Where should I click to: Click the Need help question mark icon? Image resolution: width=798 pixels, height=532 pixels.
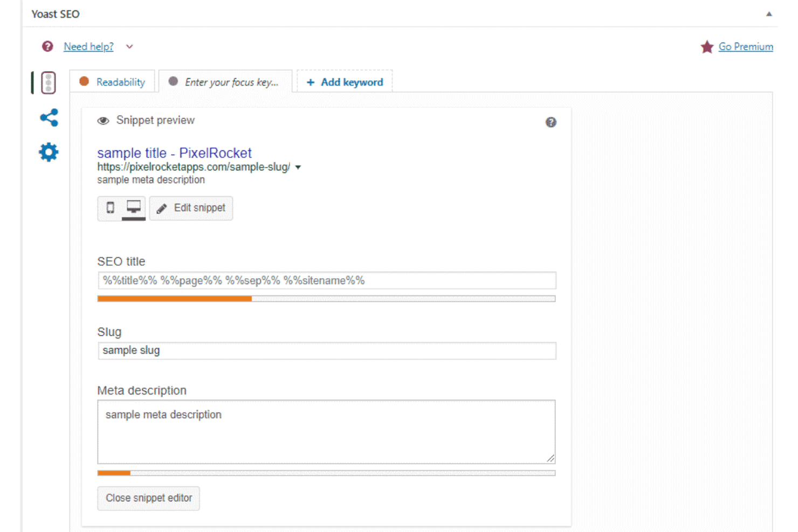[x=47, y=46]
